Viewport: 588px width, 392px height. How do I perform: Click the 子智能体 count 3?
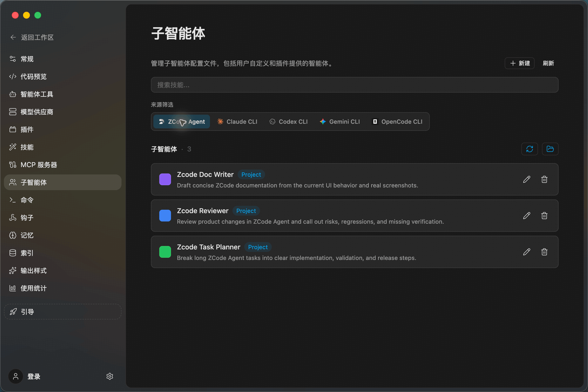(189, 149)
